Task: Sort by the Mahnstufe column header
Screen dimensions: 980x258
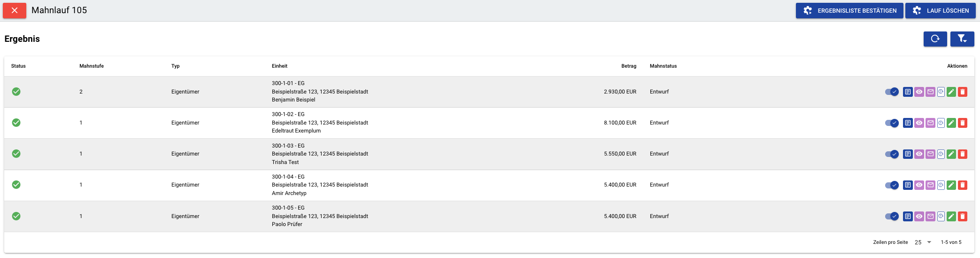Action: click(x=92, y=66)
